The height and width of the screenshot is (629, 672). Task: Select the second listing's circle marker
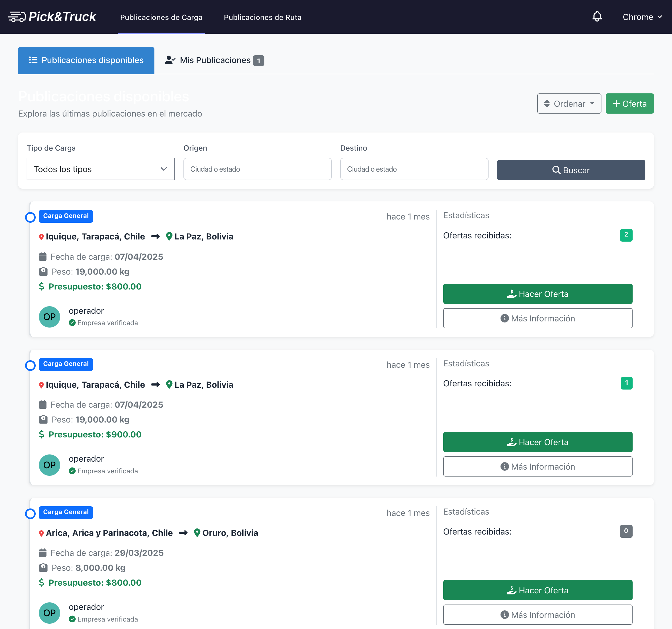click(30, 365)
